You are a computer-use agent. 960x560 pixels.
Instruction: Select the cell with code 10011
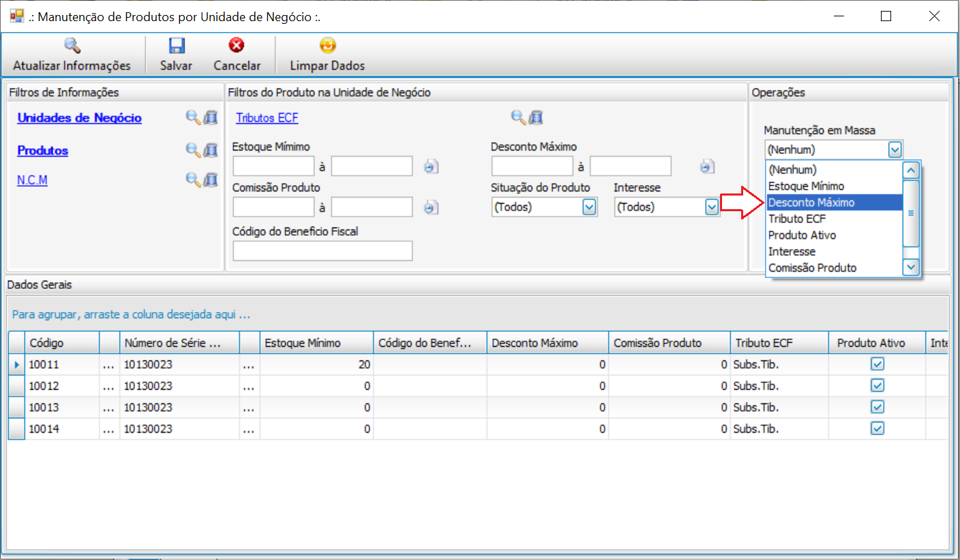point(62,364)
